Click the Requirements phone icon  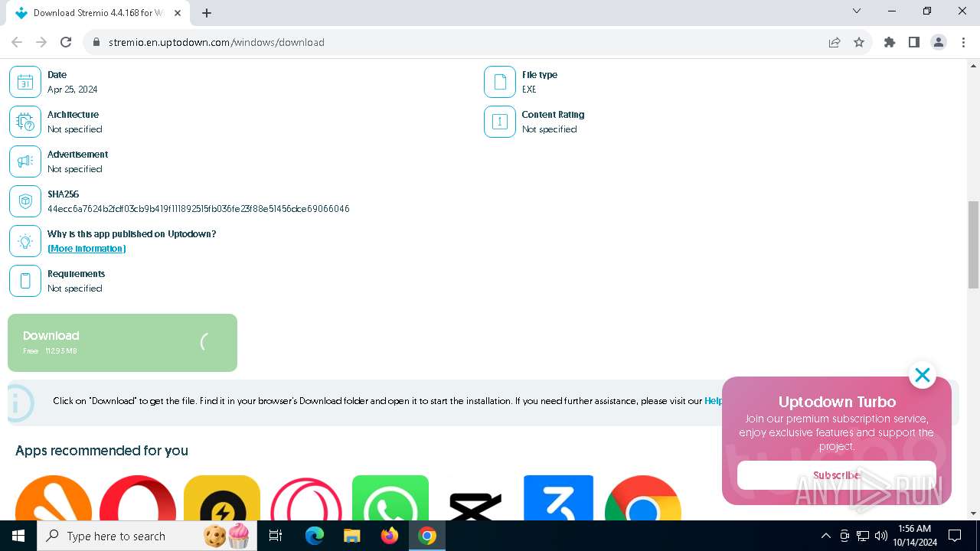tap(25, 281)
